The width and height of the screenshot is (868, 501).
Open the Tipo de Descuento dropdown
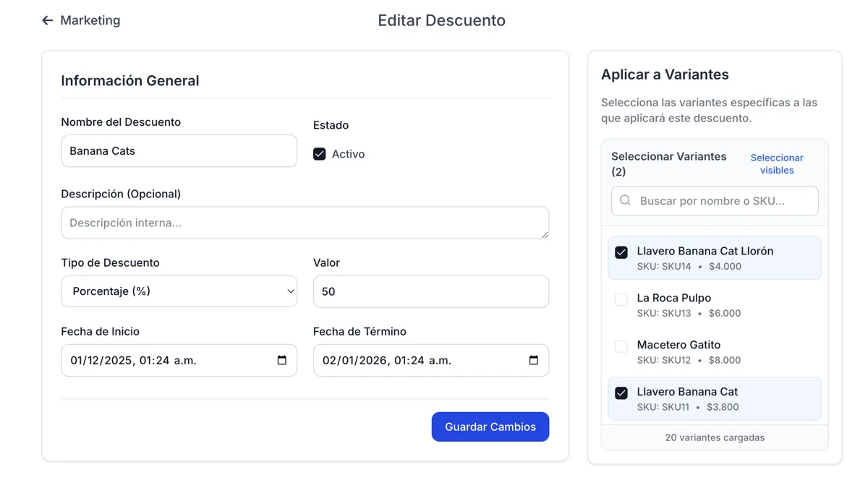(x=179, y=291)
